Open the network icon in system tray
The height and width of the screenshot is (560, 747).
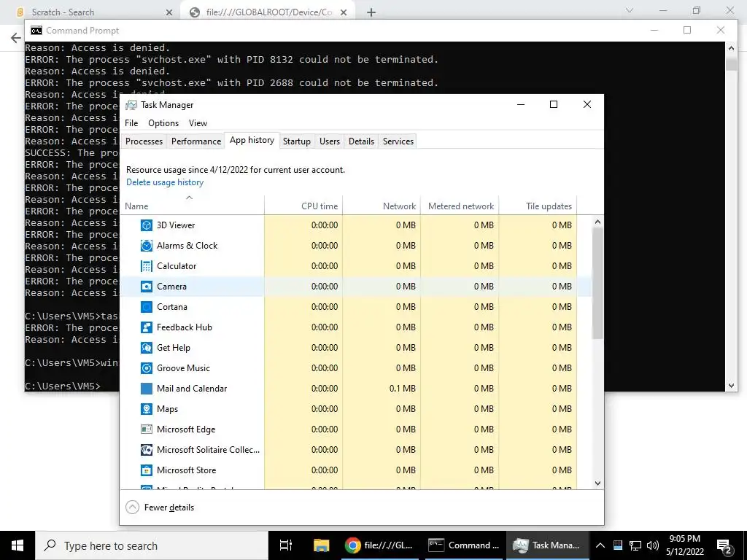[x=635, y=545]
